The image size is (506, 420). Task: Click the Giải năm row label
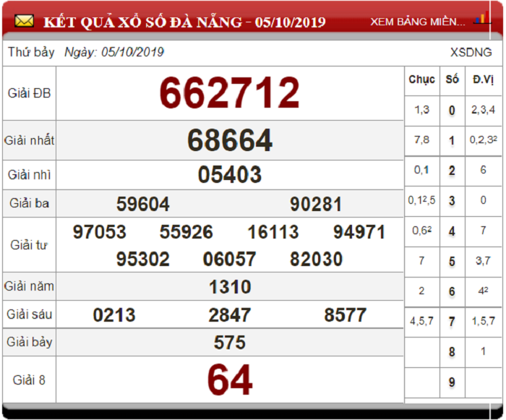29,286
